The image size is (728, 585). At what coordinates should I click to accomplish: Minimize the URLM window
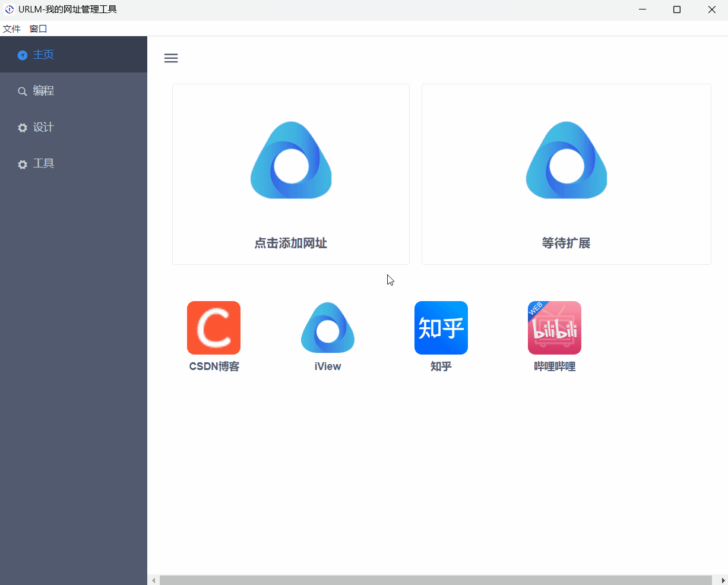(642, 10)
